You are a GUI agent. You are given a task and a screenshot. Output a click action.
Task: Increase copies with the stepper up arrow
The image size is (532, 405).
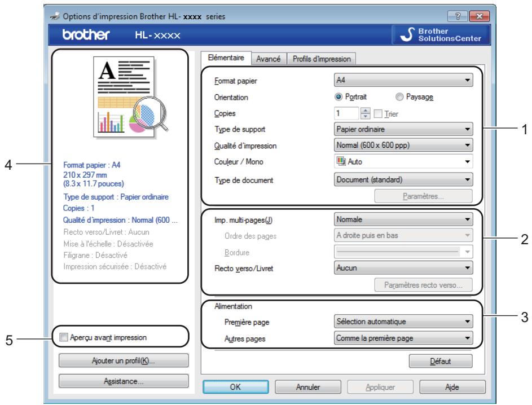pyautogui.click(x=365, y=110)
